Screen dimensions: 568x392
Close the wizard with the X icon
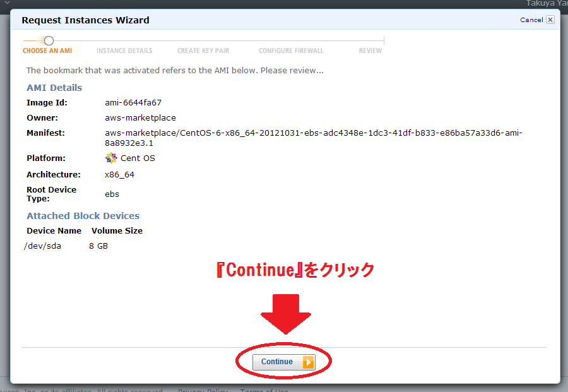[x=550, y=20]
